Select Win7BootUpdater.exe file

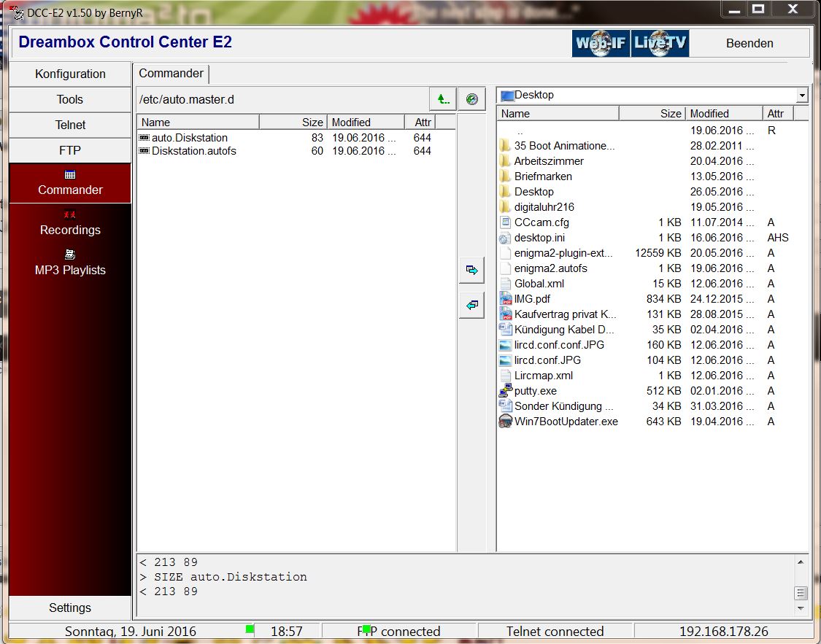tap(566, 422)
